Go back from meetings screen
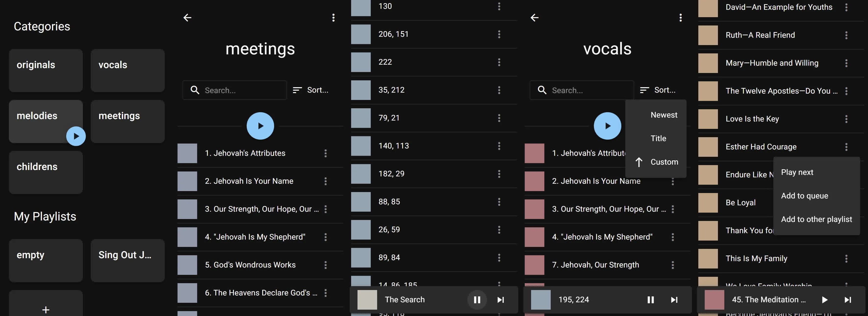The image size is (868, 316). (x=187, y=17)
